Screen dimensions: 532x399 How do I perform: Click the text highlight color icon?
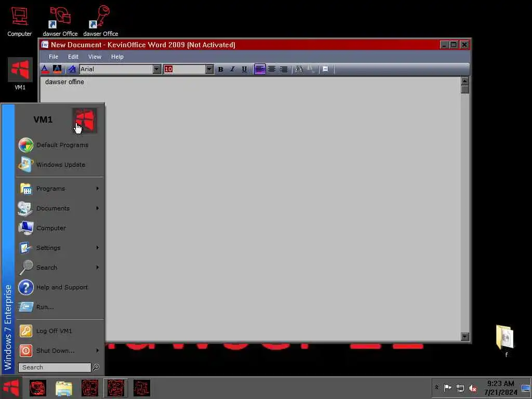coord(57,69)
